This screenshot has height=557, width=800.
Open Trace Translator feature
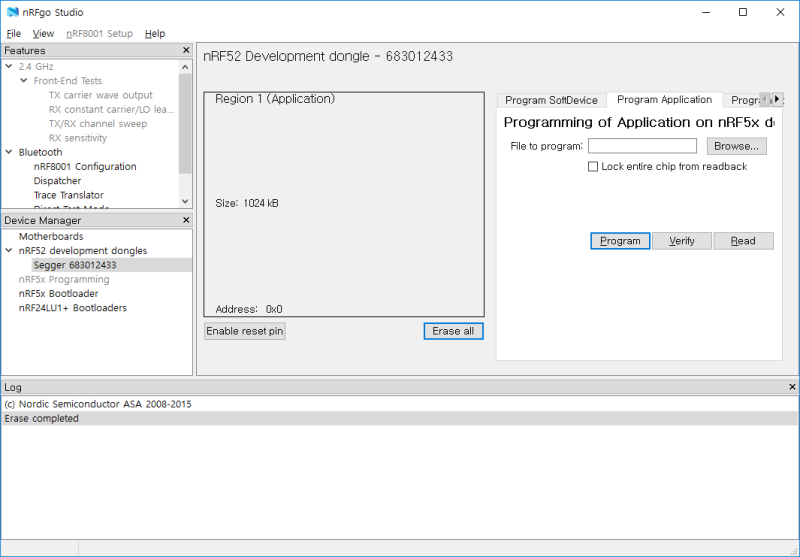[68, 195]
